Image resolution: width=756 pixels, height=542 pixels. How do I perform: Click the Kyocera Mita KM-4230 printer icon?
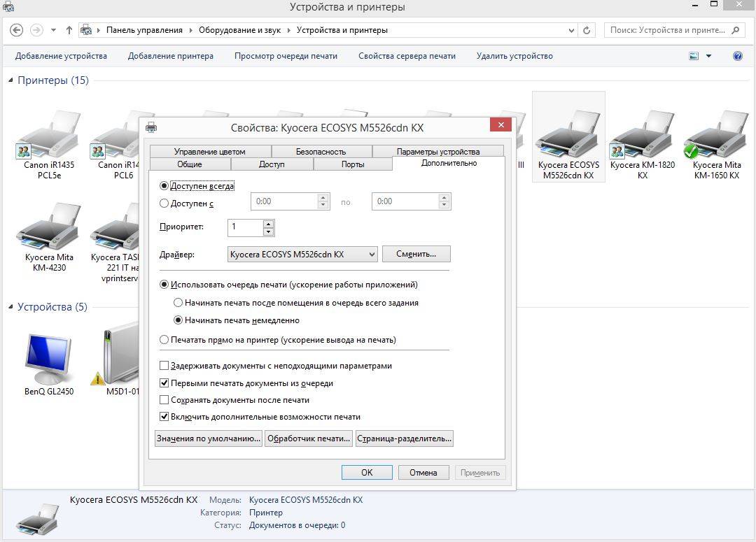(x=49, y=228)
